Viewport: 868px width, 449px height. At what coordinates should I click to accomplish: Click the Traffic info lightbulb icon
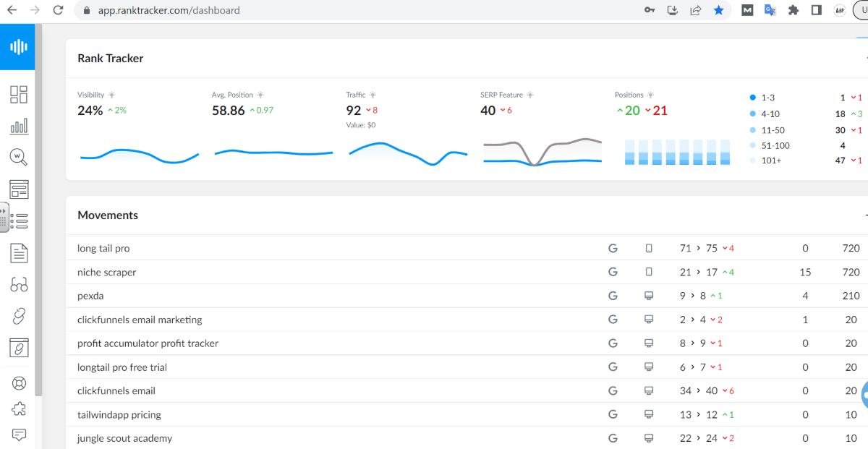(x=373, y=95)
